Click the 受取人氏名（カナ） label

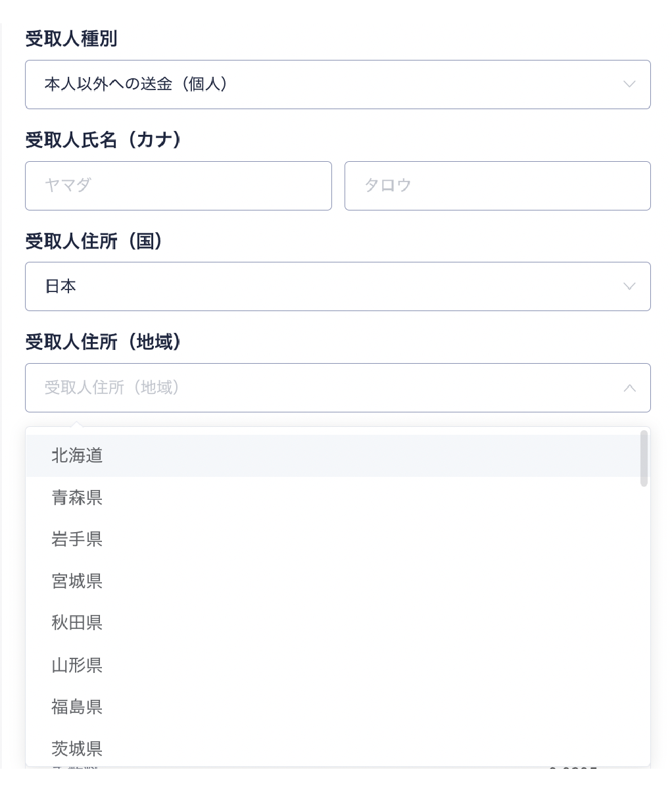(x=103, y=140)
